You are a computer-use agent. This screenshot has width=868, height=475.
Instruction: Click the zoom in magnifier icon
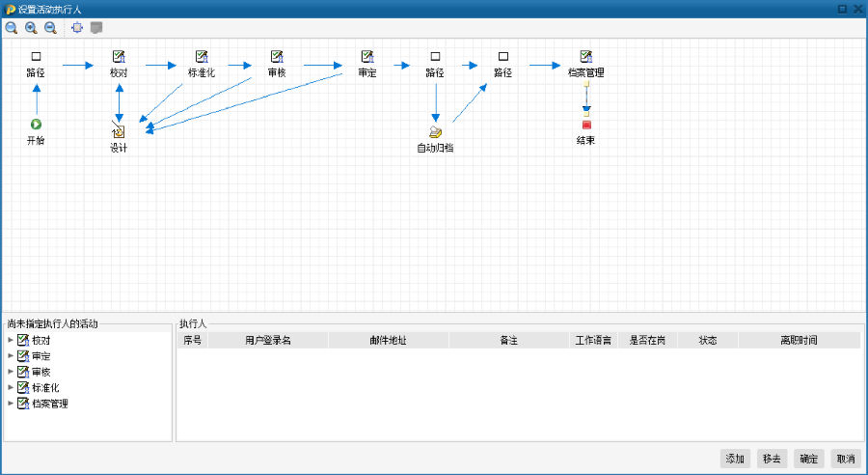(31, 28)
